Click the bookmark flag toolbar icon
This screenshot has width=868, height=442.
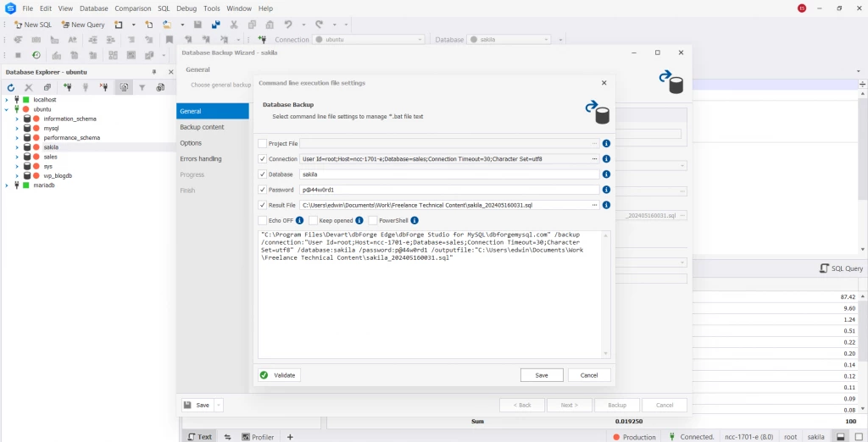click(x=170, y=40)
